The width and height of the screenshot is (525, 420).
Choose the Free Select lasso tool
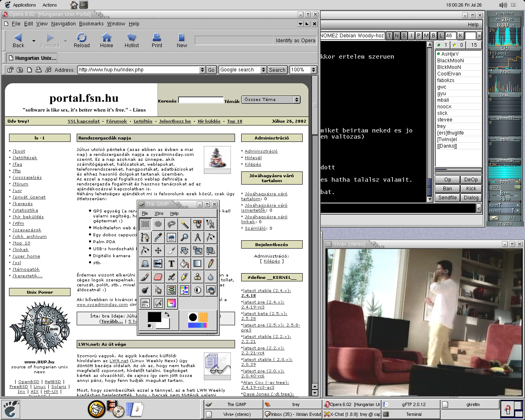[171, 224]
